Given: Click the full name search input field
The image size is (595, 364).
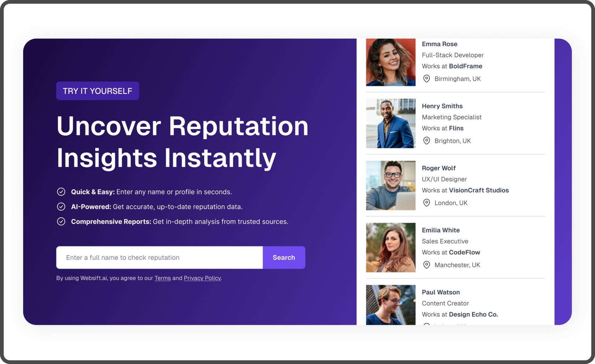Looking at the screenshot, I should click(159, 258).
